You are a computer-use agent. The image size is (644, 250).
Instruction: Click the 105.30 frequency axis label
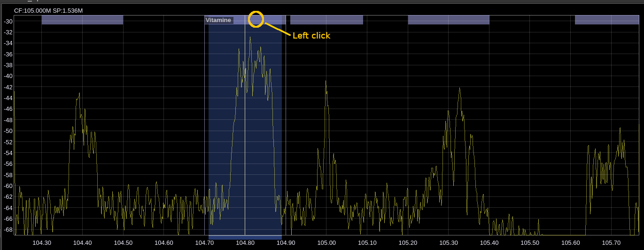pyautogui.click(x=449, y=243)
